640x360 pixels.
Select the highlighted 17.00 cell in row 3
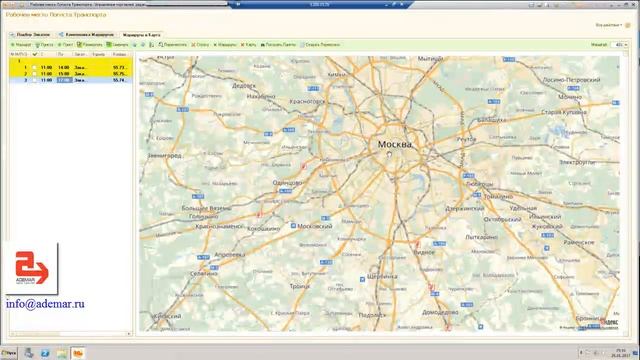click(64, 80)
